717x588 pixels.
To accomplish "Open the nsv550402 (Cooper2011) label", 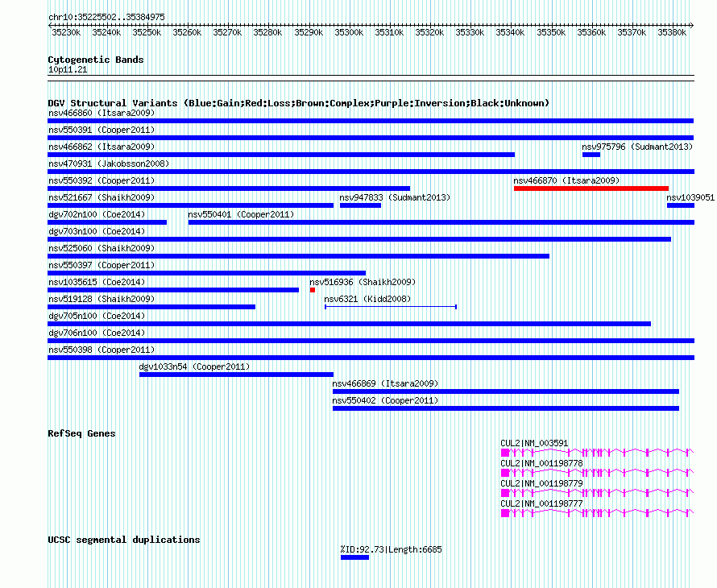I will [385, 400].
